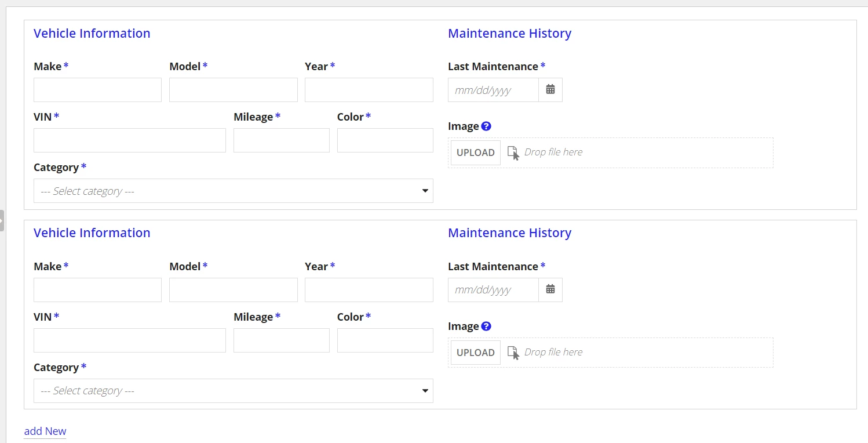Click drop-file icon in first Image area
Screen dimensions: 868x443
pos(513,152)
